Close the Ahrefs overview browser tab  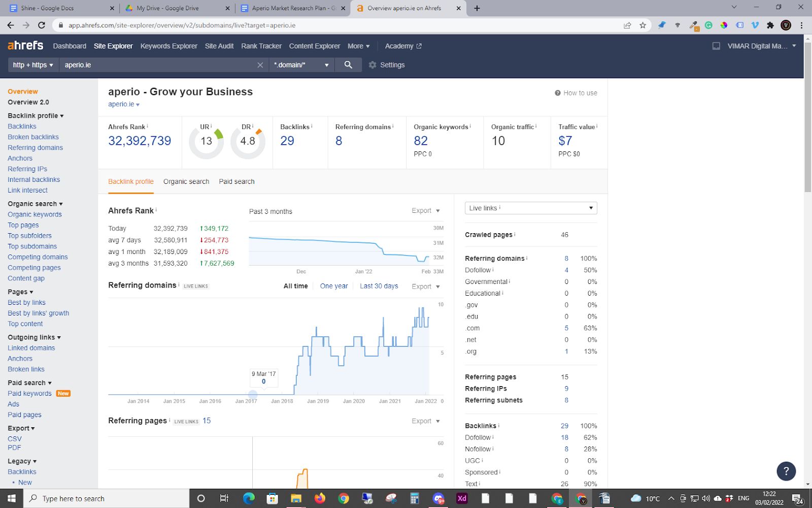pyautogui.click(x=459, y=8)
